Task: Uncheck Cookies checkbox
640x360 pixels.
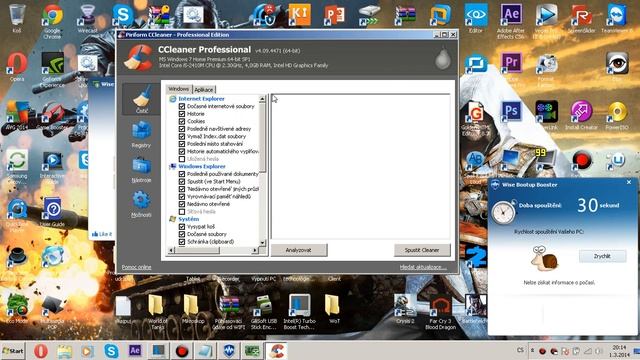Action: tap(182, 121)
